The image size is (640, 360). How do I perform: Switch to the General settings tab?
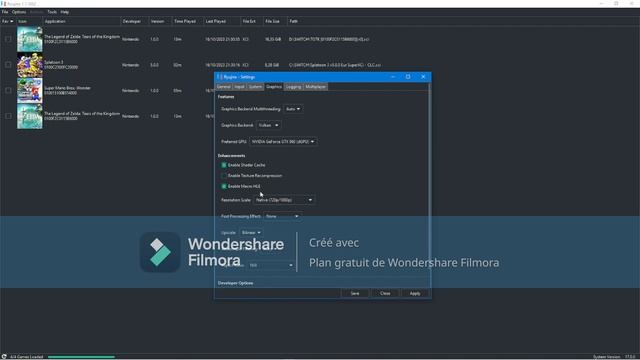click(224, 87)
